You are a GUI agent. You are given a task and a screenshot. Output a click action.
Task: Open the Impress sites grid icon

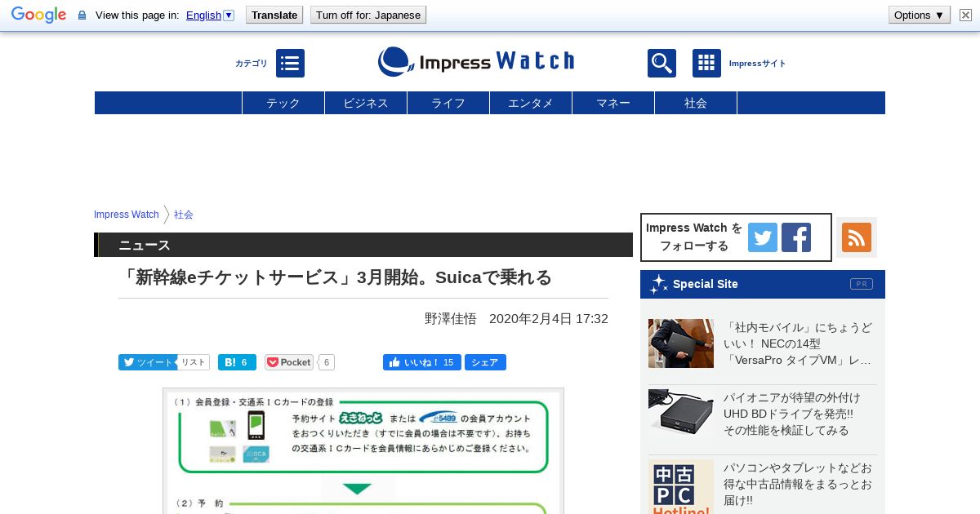coord(706,63)
